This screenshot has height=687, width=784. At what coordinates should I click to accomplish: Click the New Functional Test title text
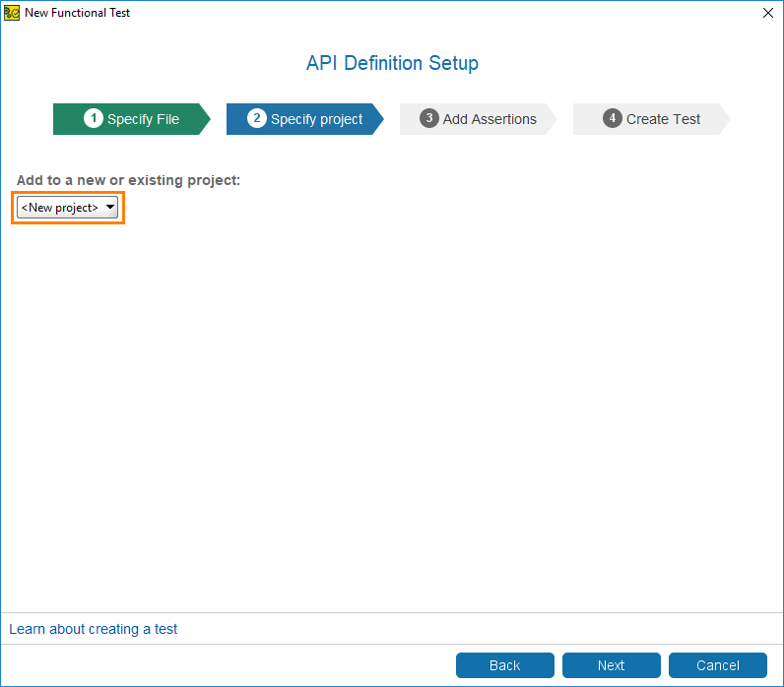coord(77,13)
